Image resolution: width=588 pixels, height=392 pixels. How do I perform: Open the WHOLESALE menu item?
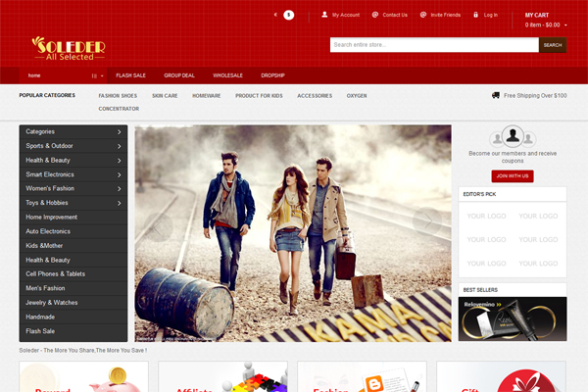pyautogui.click(x=227, y=75)
